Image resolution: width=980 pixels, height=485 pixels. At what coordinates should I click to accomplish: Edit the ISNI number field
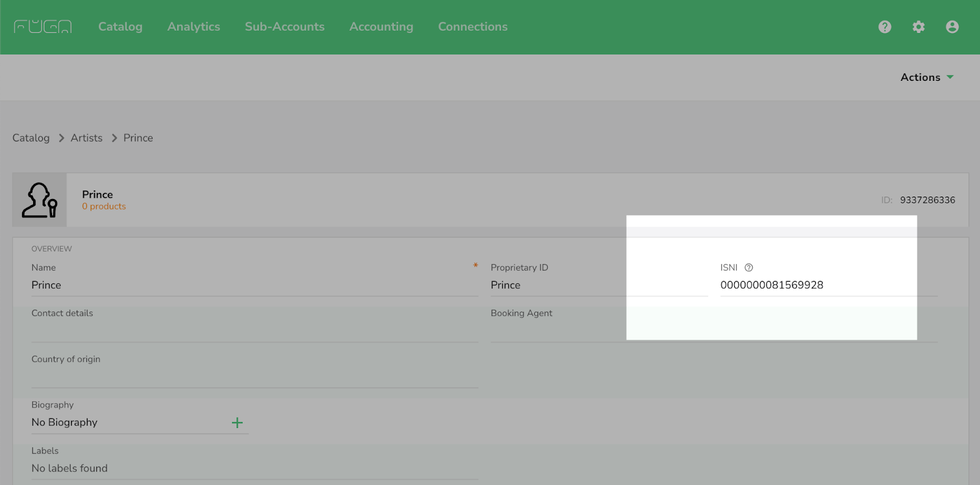click(829, 285)
